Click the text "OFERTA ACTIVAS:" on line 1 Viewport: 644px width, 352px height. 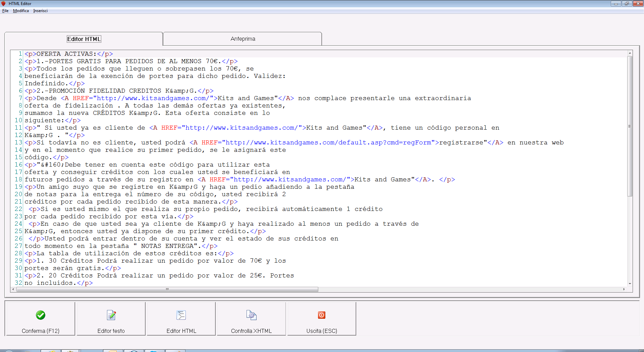tap(66, 54)
